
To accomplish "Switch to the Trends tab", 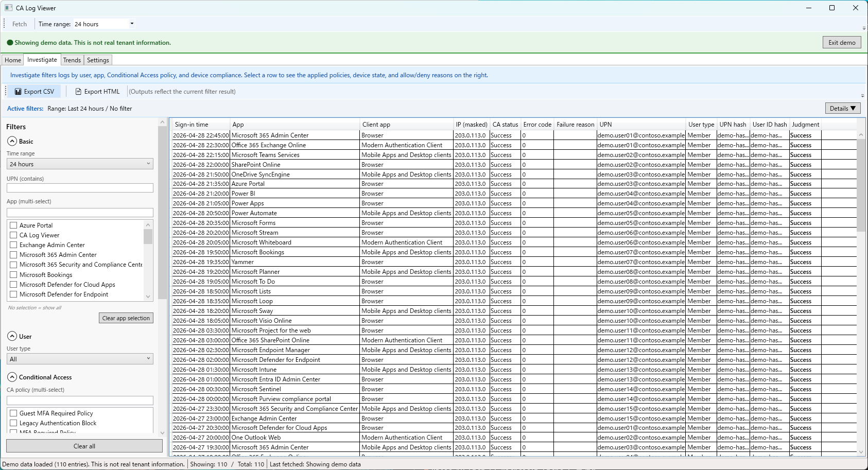I will [x=72, y=60].
